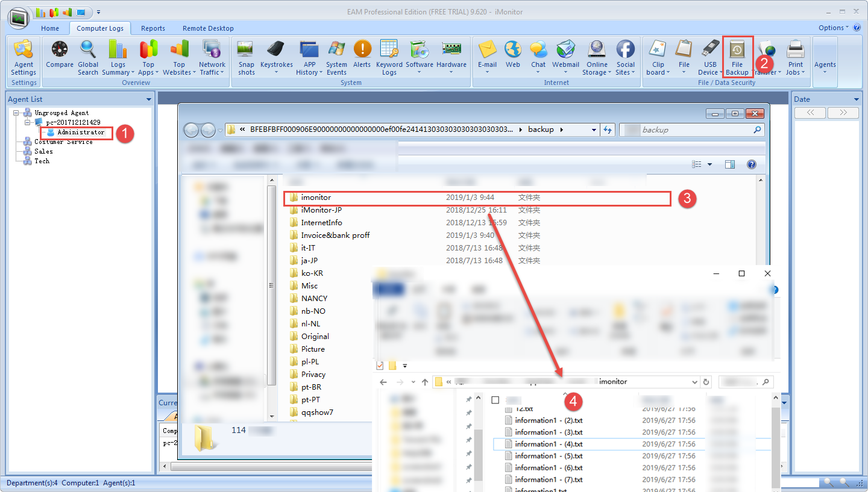Open Network Traffic report
Image resolution: width=868 pixels, height=492 pixels.
(x=212, y=58)
